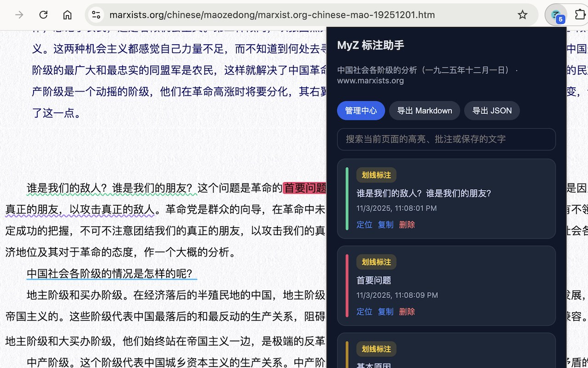Click the timestamp 11/3/2025, 11:08:01 PM
This screenshot has height=368, width=588.
pyautogui.click(x=396, y=208)
